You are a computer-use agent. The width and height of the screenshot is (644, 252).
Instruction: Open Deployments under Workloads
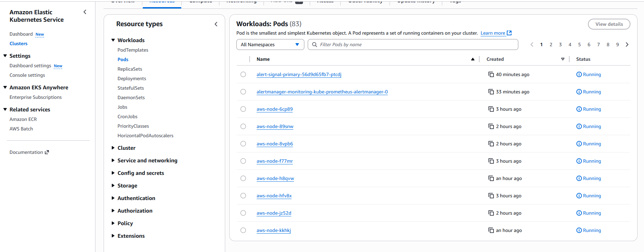click(x=132, y=78)
